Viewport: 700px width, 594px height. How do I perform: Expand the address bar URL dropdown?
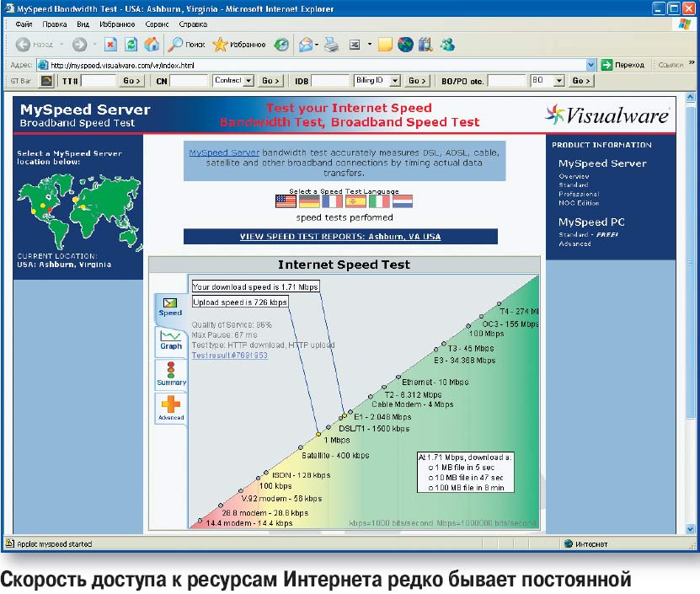(592, 65)
